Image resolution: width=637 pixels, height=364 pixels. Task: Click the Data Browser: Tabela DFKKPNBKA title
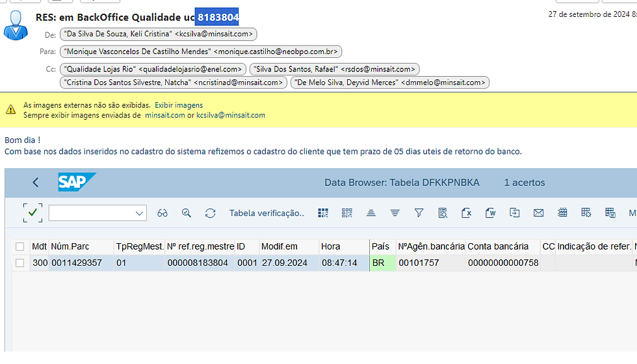pos(402,183)
